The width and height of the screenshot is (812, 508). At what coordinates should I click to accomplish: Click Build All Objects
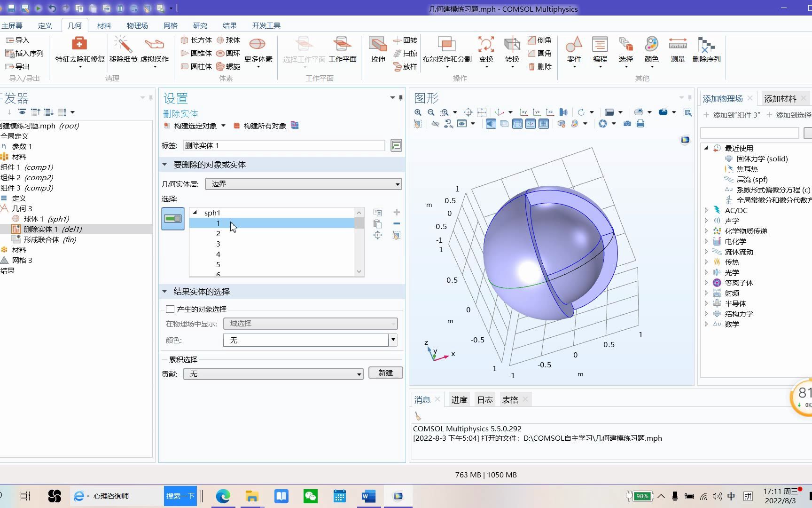[x=260, y=126]
